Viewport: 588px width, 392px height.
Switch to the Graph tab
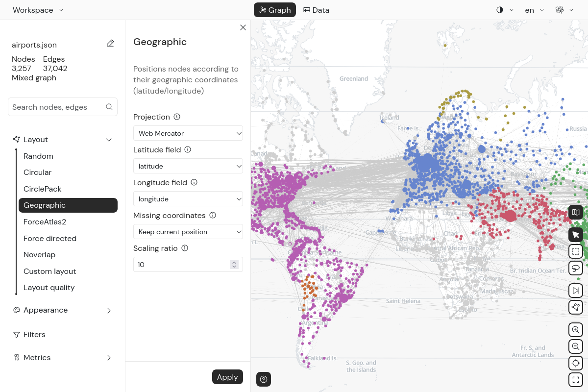(x=275, y=10)
